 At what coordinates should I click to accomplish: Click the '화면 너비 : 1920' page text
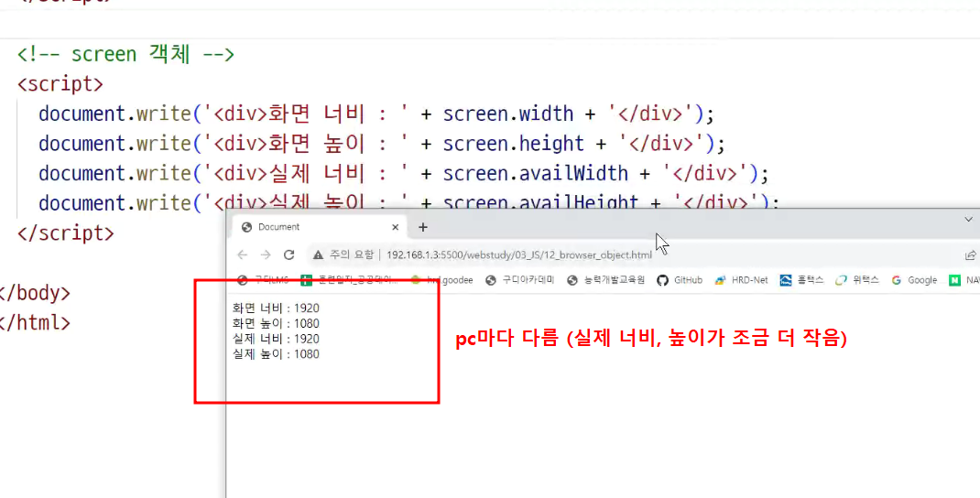coord(276,309)
